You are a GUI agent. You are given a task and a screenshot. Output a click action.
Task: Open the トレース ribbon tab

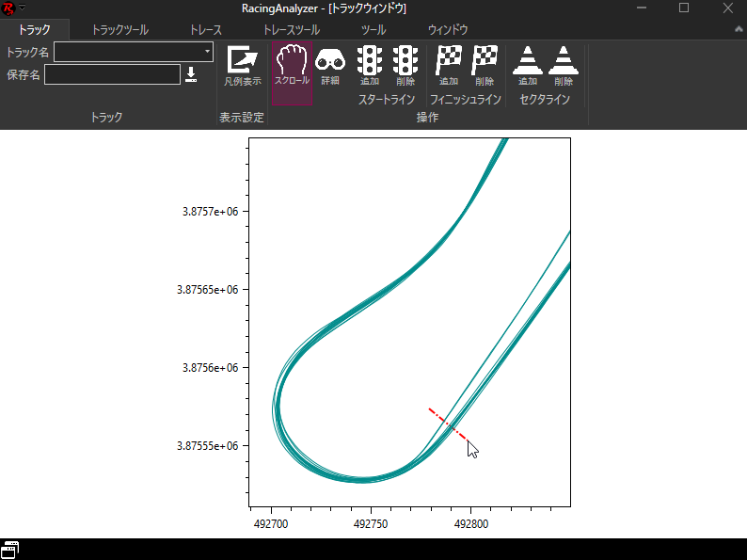[x=206, y=30]
